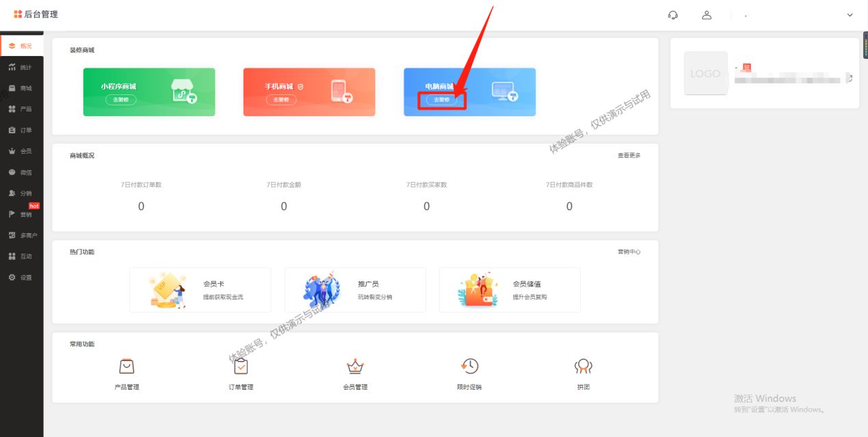Open the 推广员 feature card
This screenshot has width=868, height=437.
tap(355, 290)
